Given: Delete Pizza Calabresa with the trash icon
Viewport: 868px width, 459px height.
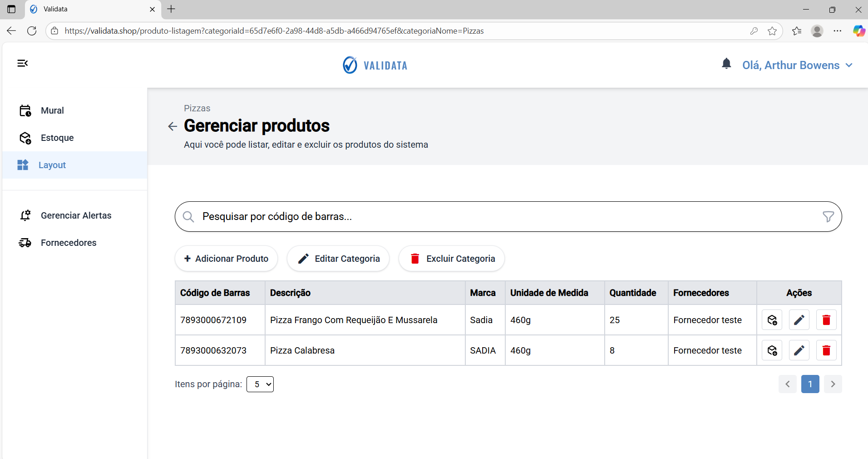Looking at the screenshot, I should point(826,350).
